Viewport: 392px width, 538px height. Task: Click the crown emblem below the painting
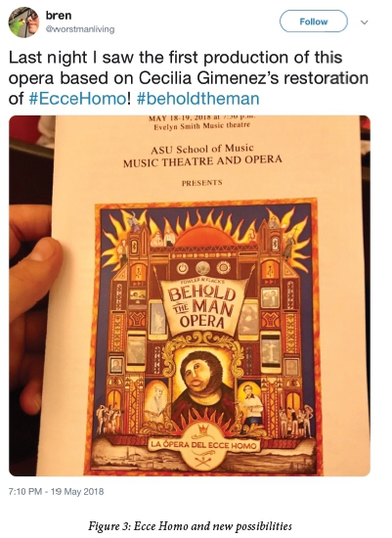tap(203, 430)
